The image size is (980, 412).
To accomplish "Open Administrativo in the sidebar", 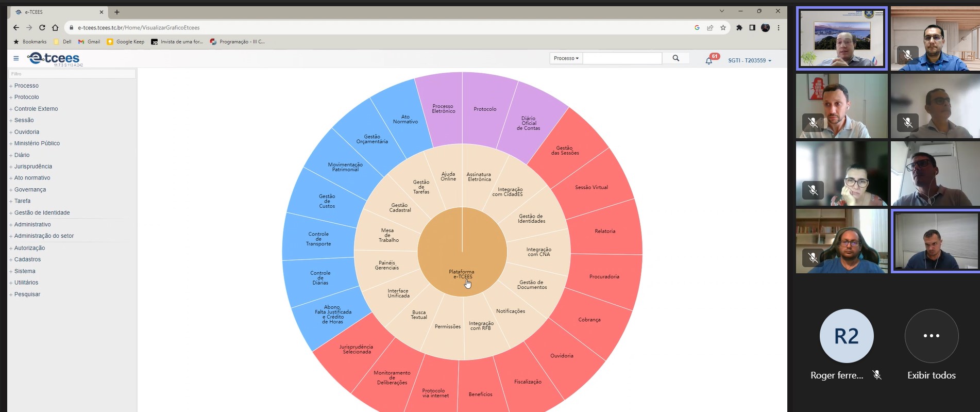I will pyautogui.click(x=32, y=224).
